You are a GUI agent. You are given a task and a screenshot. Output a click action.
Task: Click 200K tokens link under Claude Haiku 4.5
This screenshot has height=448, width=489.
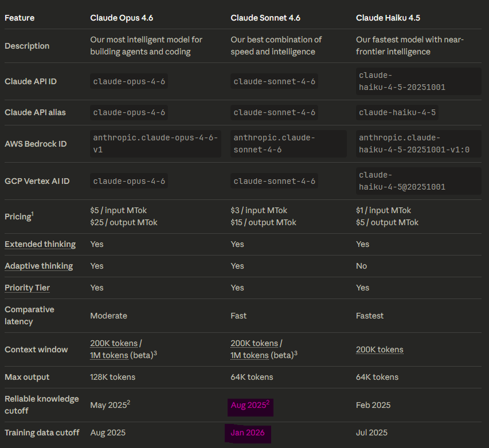(x=380, y=349)
